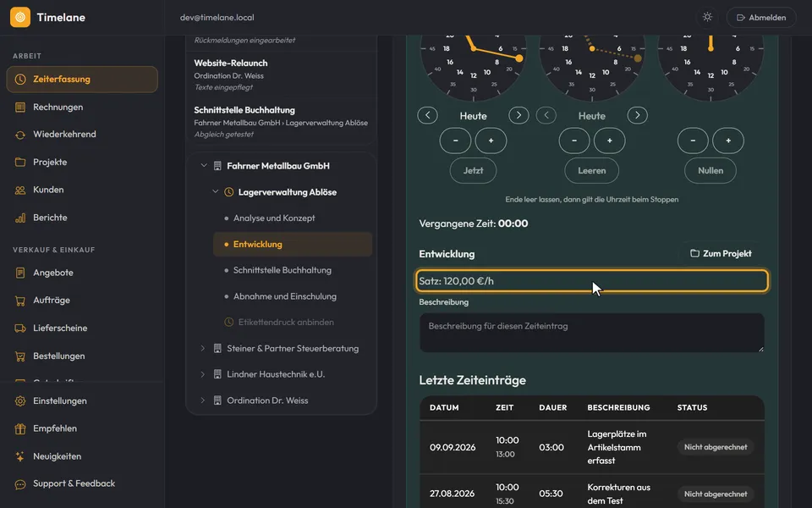
Task: Click the bar chart icon beside Berichte
Action: (20, 218)
